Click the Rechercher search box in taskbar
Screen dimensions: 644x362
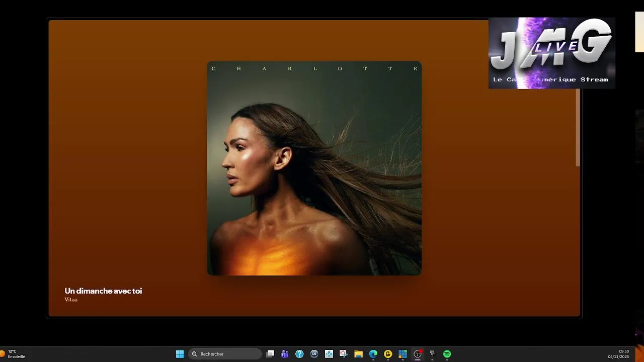click(225, 354)
